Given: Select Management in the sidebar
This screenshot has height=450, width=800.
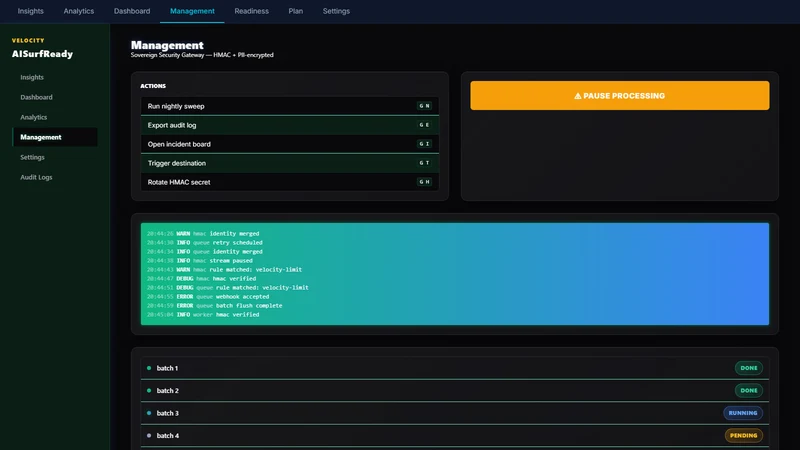Looking at the screenshot, I should point(55,137).
